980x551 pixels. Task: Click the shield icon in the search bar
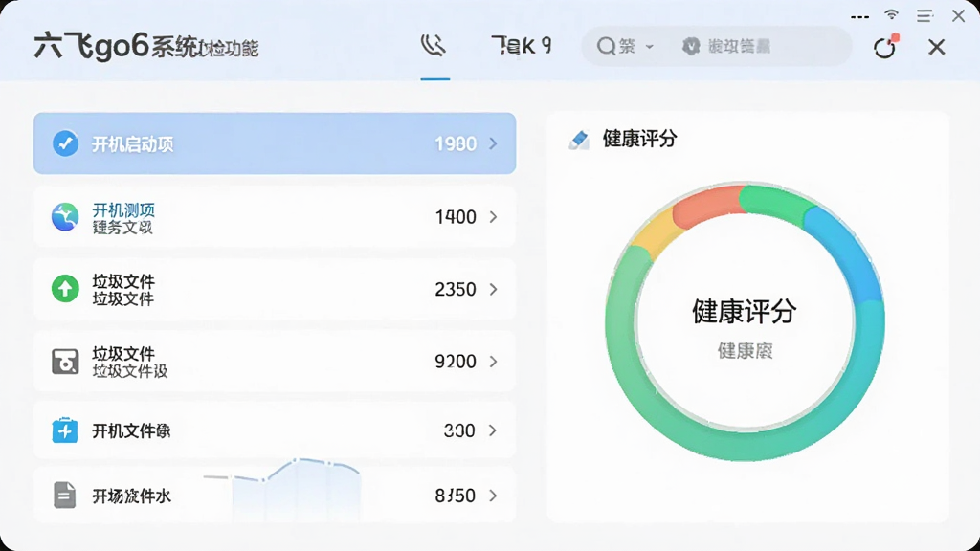(691, 46)
